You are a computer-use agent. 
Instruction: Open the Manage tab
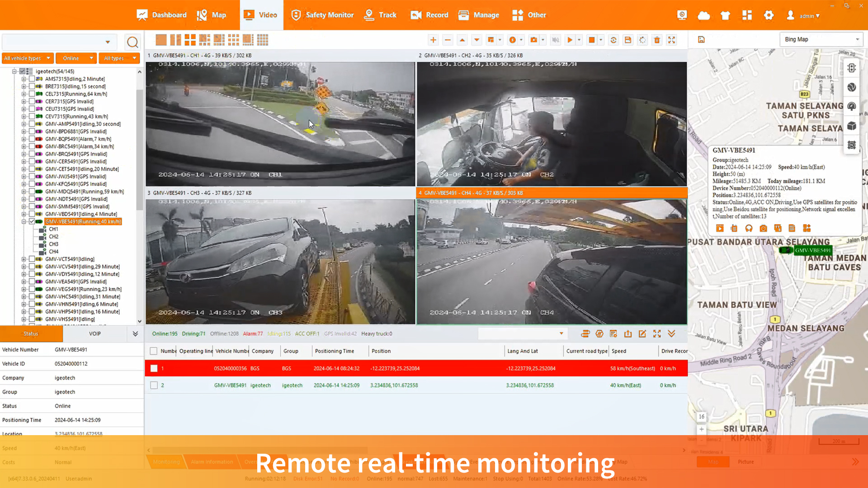tap(478, 15)
